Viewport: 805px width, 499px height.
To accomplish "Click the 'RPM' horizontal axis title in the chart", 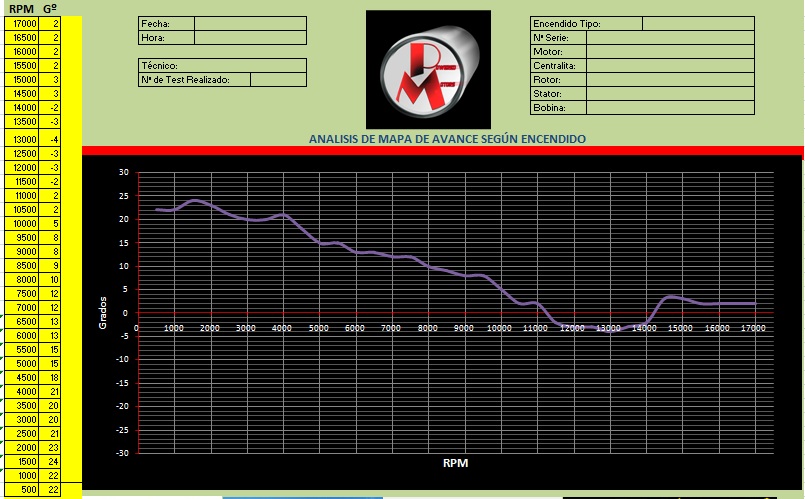I will pyautogui.click(x=455, y=464).
